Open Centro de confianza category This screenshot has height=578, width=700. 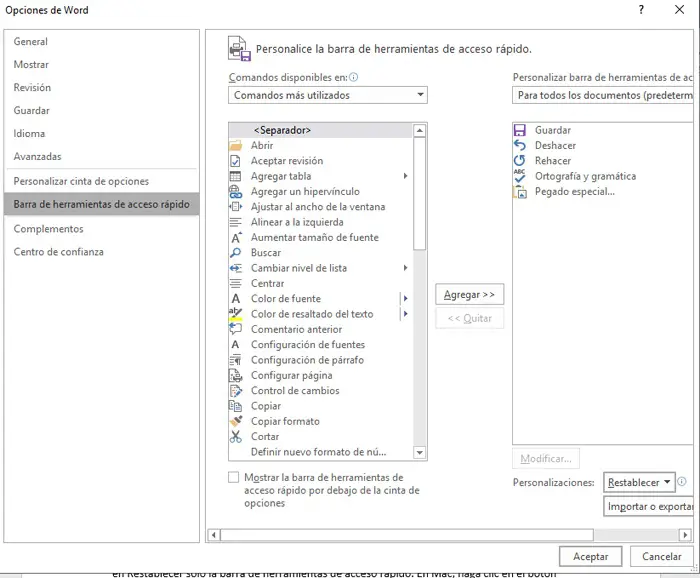coord(102,252)
